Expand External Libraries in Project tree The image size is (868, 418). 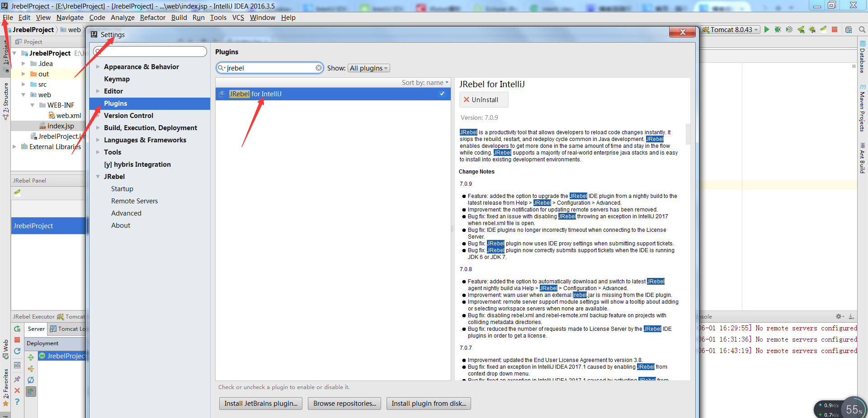coord(14,147)
